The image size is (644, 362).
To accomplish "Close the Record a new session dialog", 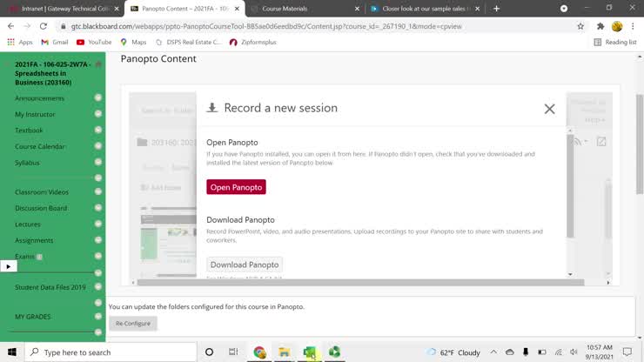I will point(549,109).
